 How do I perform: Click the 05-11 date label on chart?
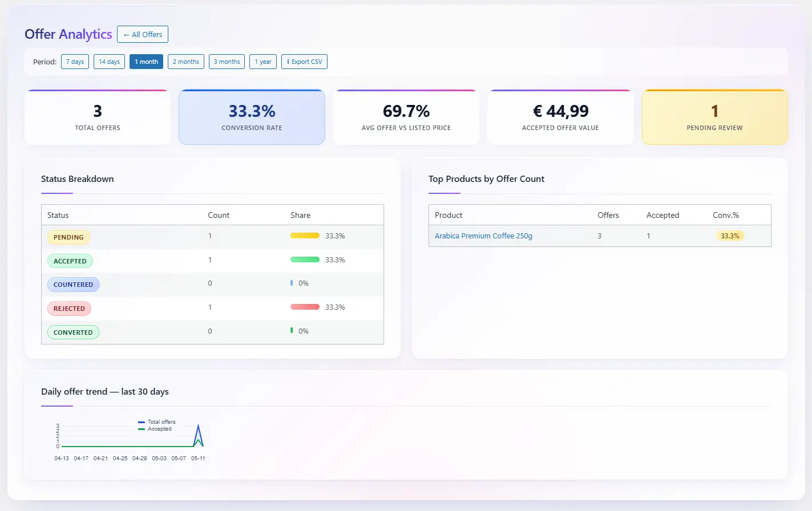[198, 458]
